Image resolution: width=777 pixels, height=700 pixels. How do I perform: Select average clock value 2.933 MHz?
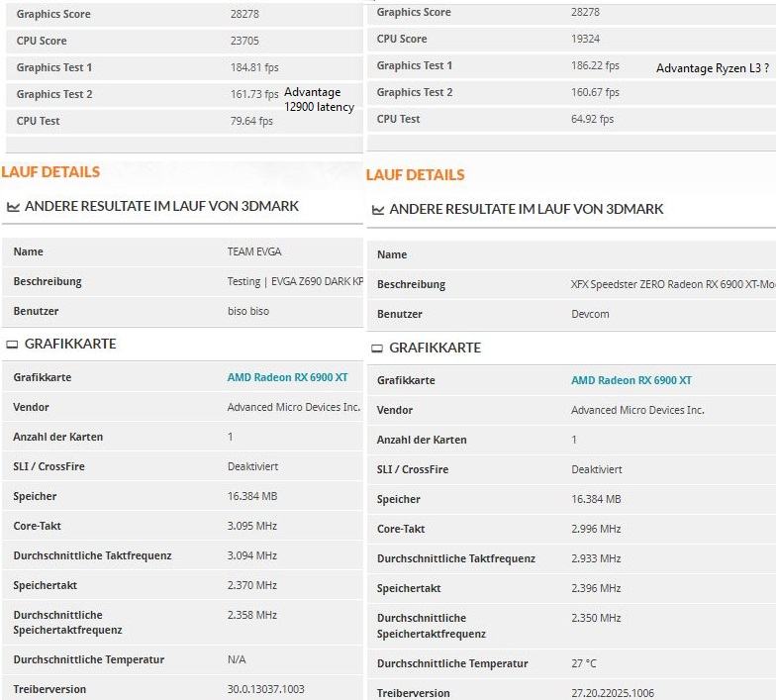click(596, 558)
